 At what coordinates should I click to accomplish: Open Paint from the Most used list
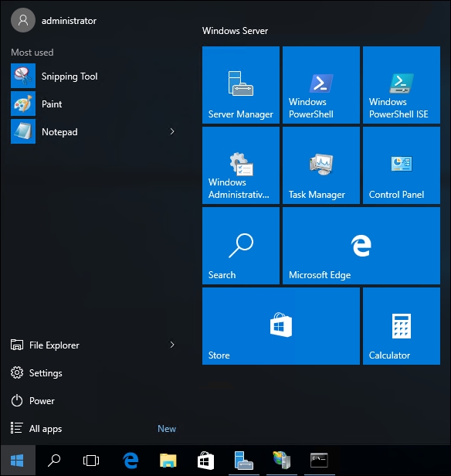click(x=93, y=104)
